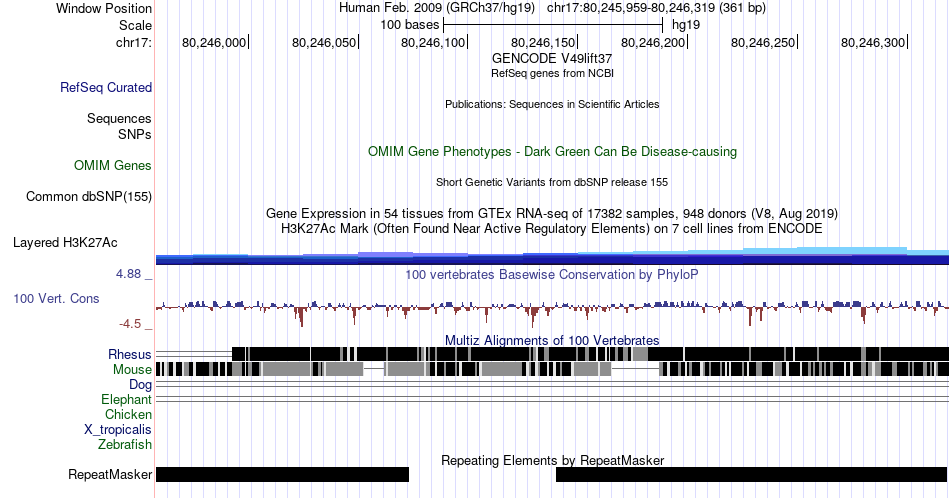
Task: Select the Elephant alignment label
Action: pos(127,399)
